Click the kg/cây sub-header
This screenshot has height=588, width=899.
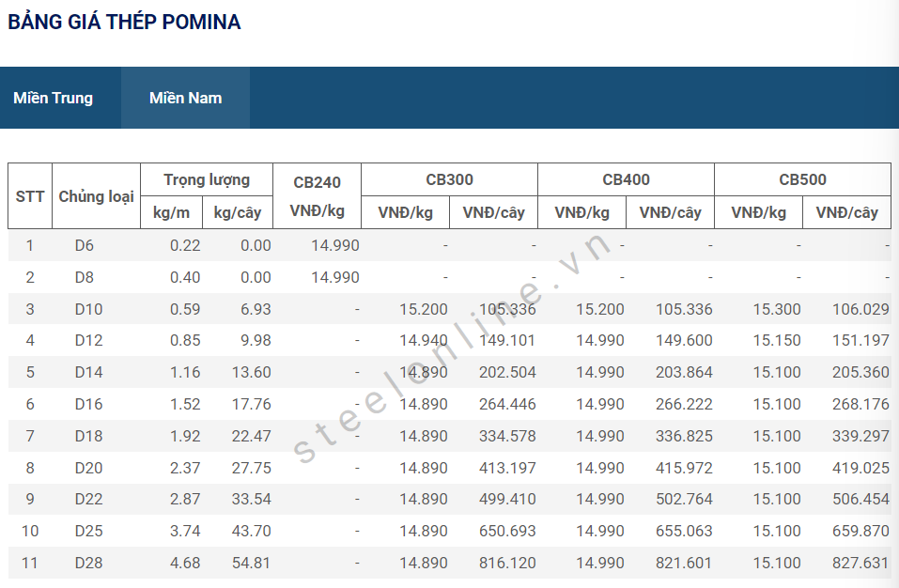(238, 212)
